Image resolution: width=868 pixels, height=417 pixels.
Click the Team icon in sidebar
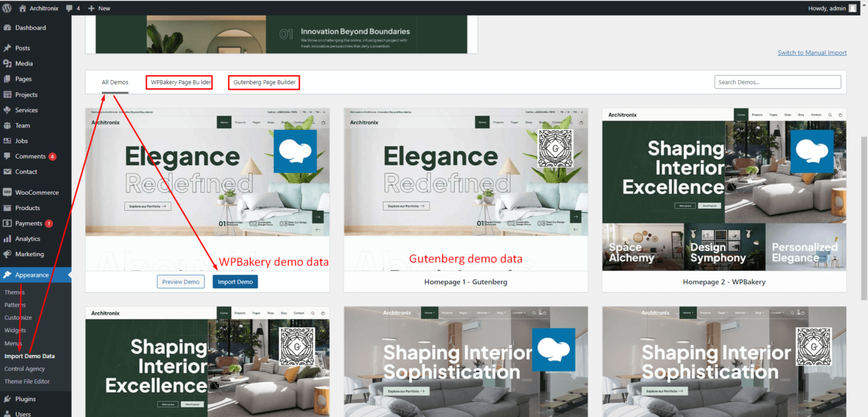(7, 126)
